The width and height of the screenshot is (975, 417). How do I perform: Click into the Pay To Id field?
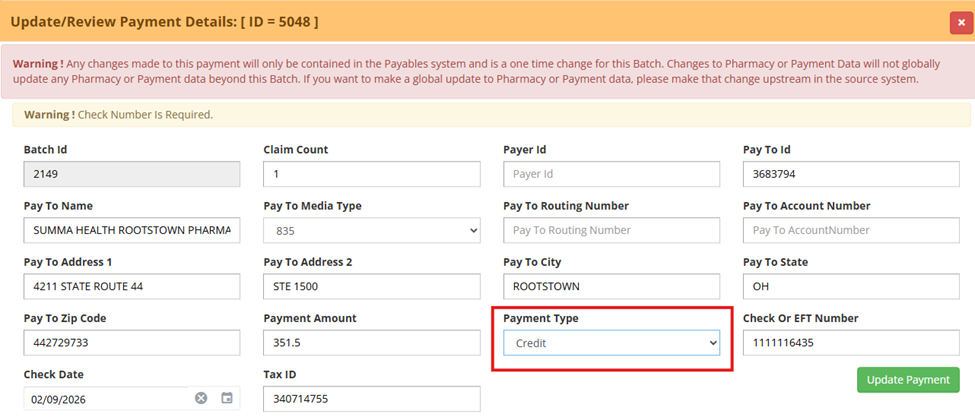pos(851,174)
